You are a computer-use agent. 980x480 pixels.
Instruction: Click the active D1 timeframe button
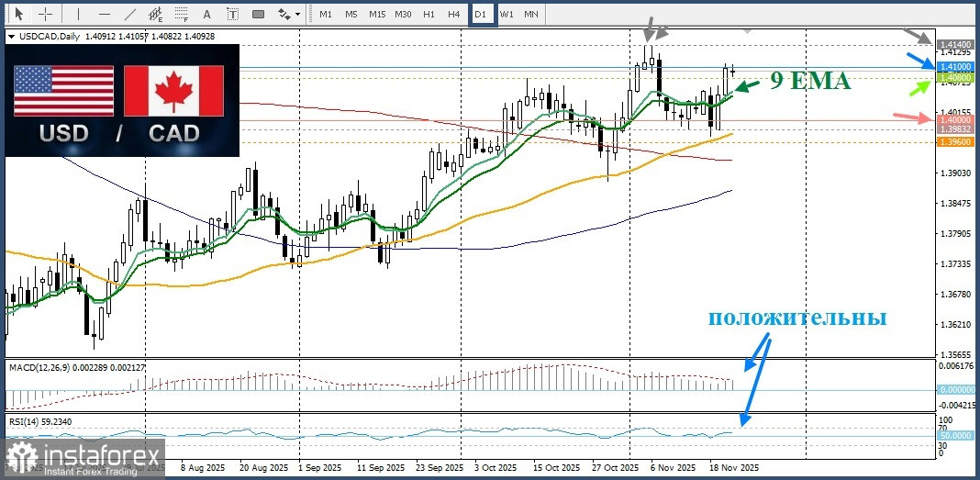pyautogui.click(x=481, y=14)
